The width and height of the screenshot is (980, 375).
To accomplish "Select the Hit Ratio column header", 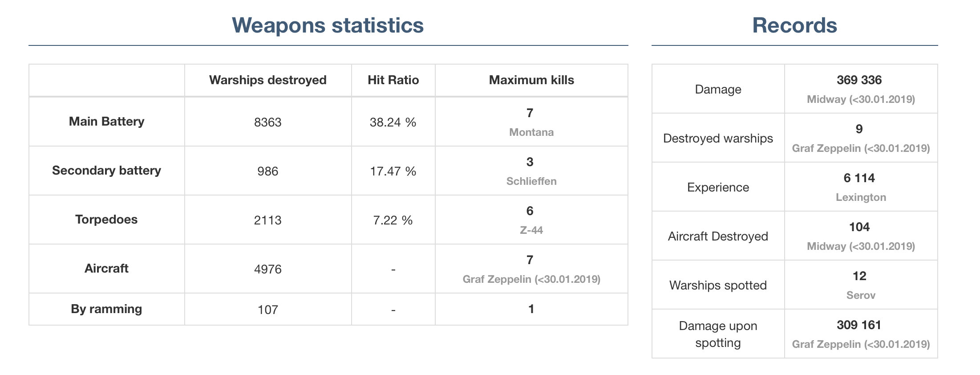I will point(393,80).
